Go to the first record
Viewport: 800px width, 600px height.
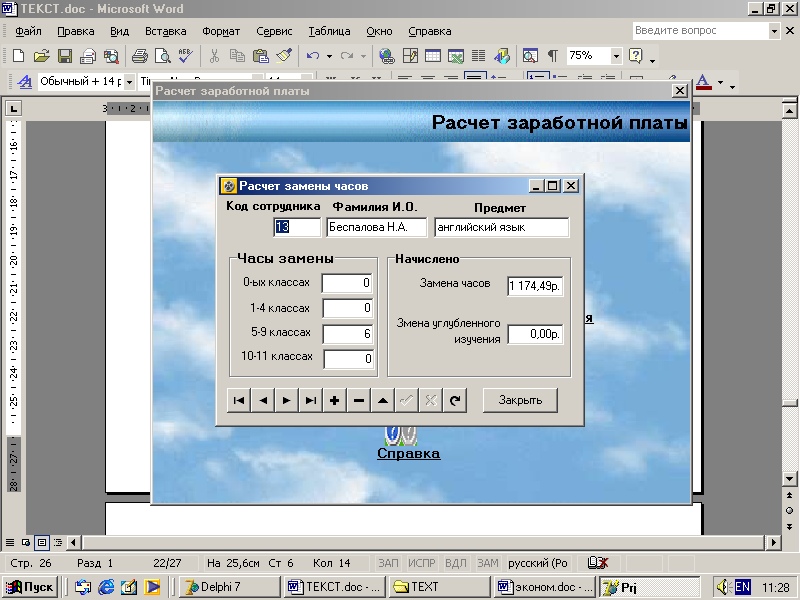[238, 400]
